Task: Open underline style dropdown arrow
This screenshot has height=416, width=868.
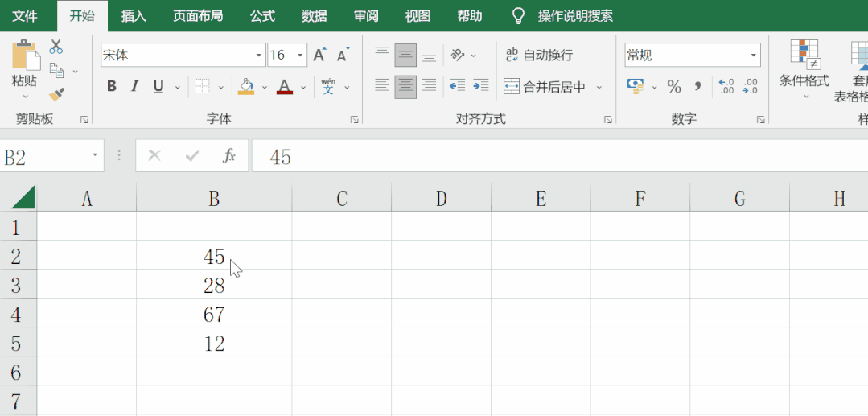Action: tap(178, 87)
